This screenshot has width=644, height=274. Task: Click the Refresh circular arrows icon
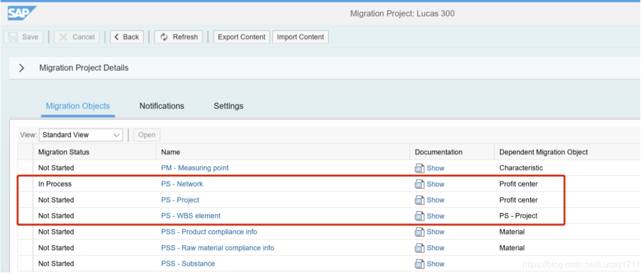(164, 37)
